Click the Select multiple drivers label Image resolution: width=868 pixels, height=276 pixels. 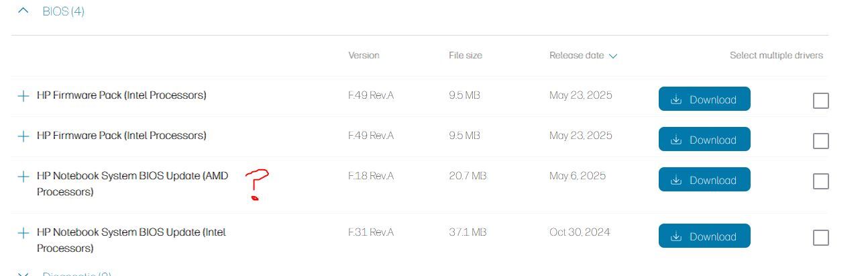coord(776,55)
